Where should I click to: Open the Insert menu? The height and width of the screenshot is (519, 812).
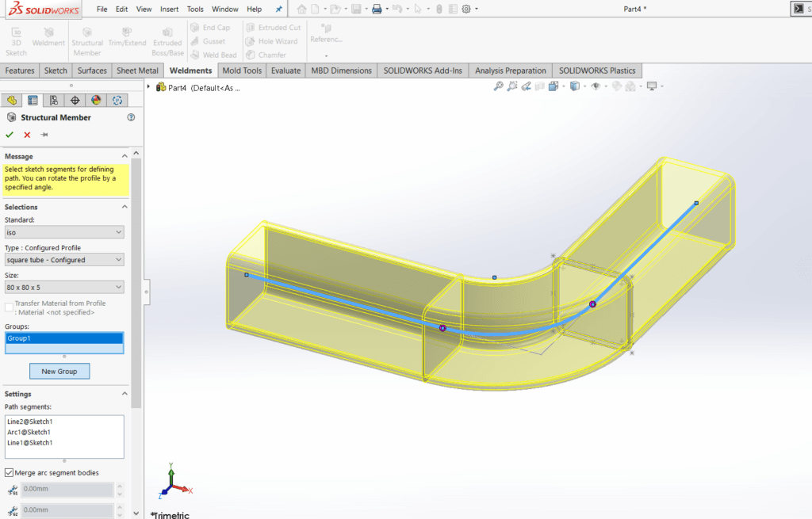click(x=169, y=9)
